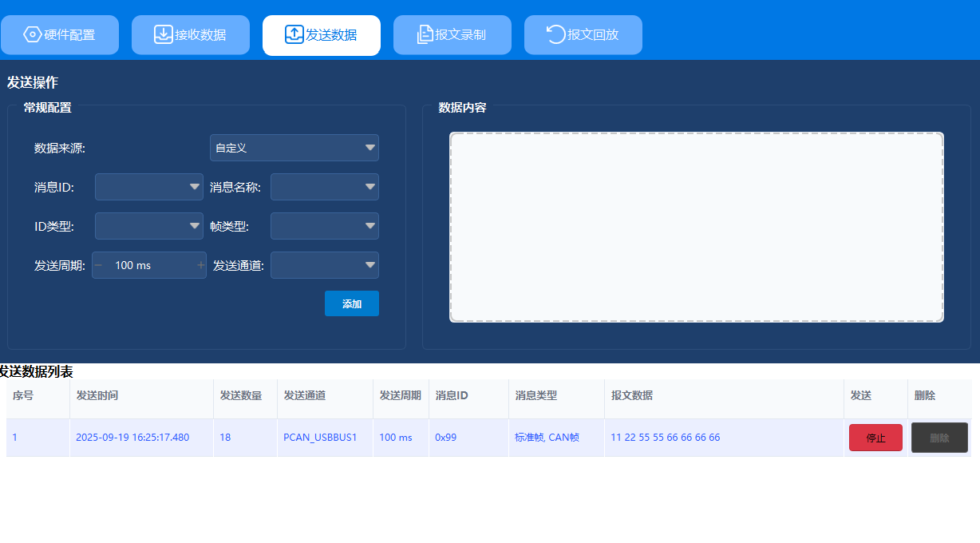Open the 消息ID dropdown
Viewport: 980px width, 543px height.
148,187
